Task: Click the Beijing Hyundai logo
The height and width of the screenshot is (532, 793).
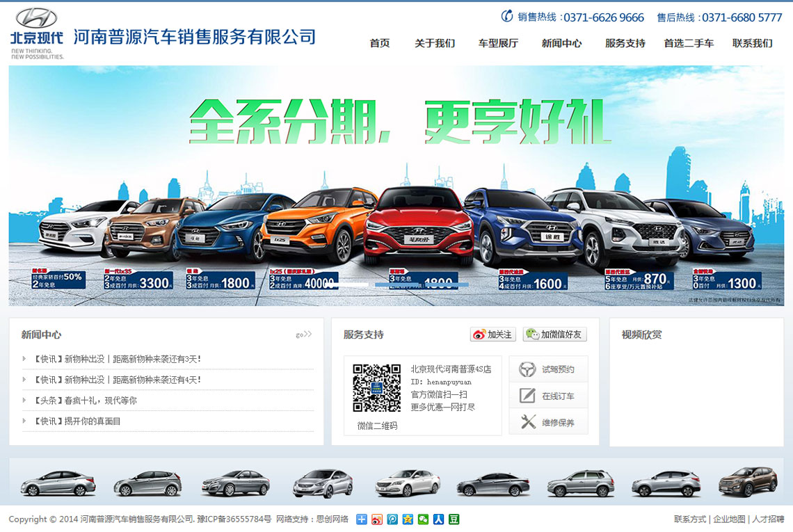Action: 37,33
